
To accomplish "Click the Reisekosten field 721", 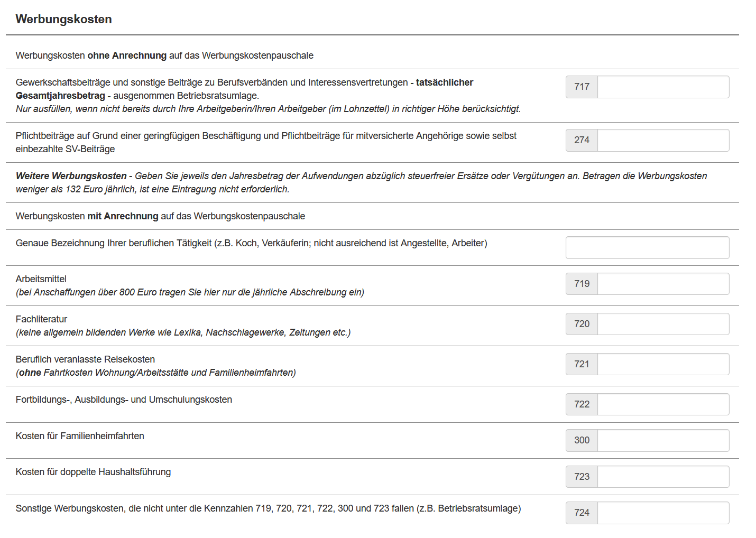I will coord(663,364).
